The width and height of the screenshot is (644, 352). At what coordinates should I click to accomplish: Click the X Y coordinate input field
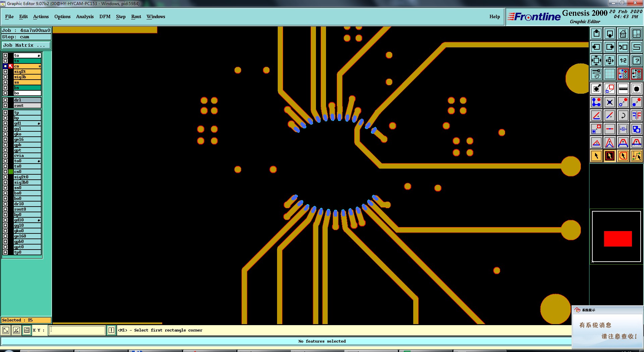77,330
